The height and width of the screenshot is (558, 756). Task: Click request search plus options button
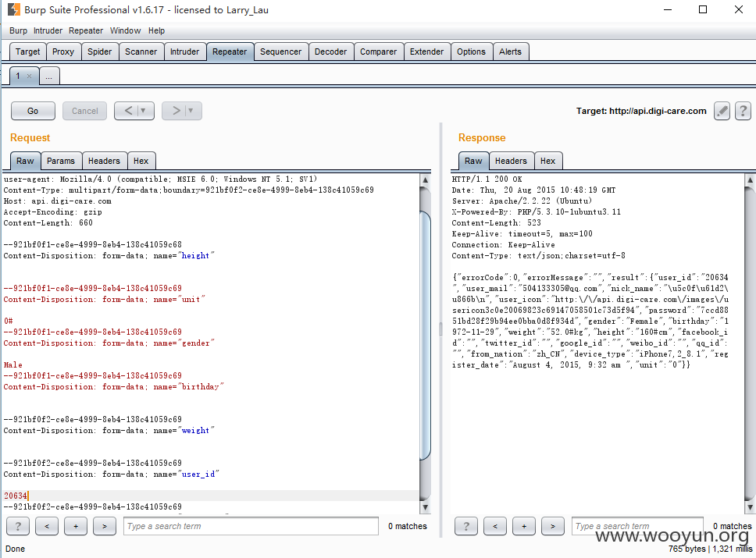pos(76,526)
